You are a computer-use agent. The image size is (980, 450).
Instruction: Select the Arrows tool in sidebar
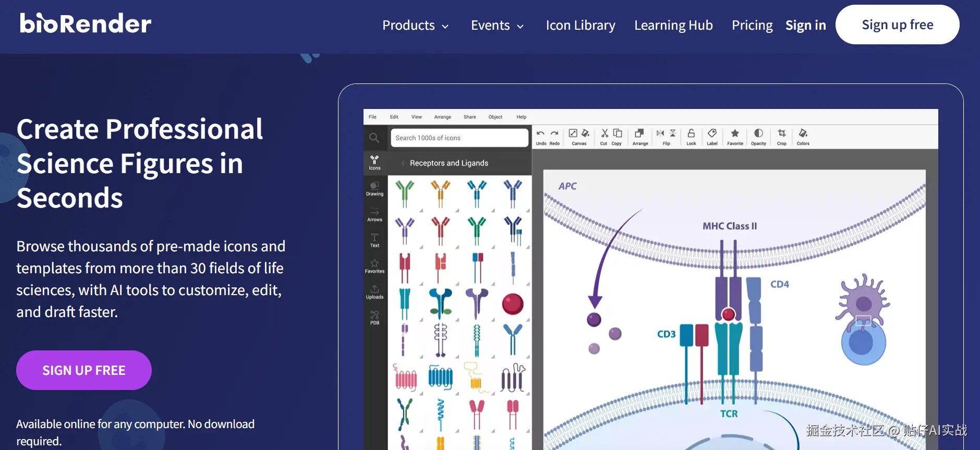pyautogui.click(x=374, y=215)
